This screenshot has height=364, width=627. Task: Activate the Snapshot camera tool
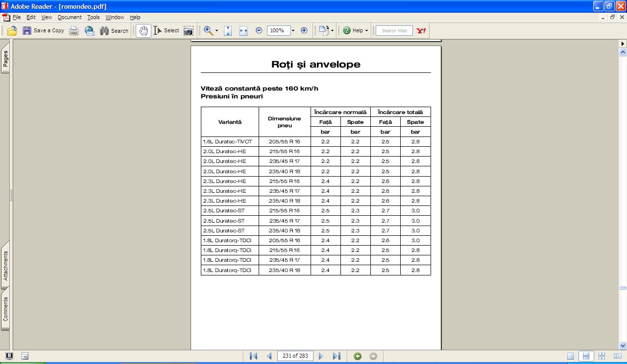(188, 30)
